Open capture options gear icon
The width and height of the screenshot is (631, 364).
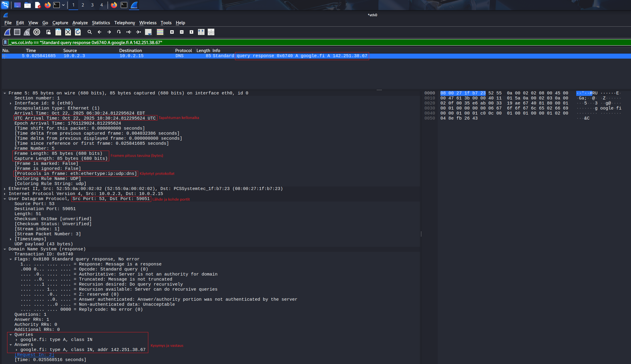(x=37, y=32)
